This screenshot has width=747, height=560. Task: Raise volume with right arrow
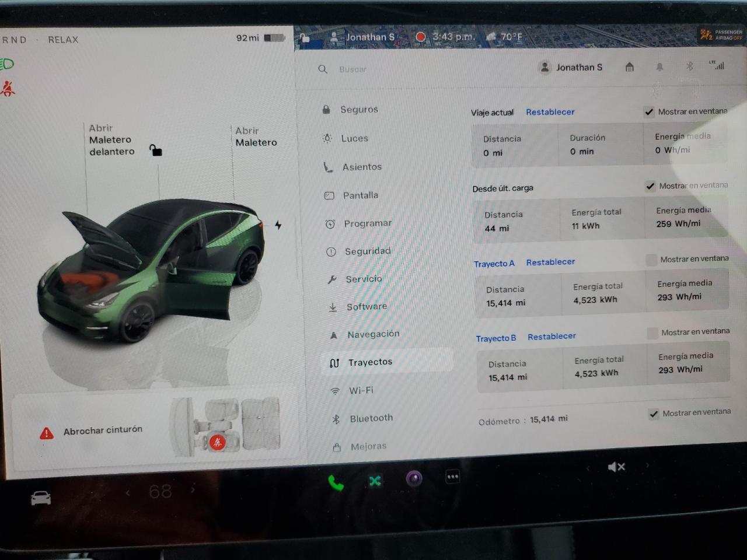pyautogui.click(x=647, y=466)
